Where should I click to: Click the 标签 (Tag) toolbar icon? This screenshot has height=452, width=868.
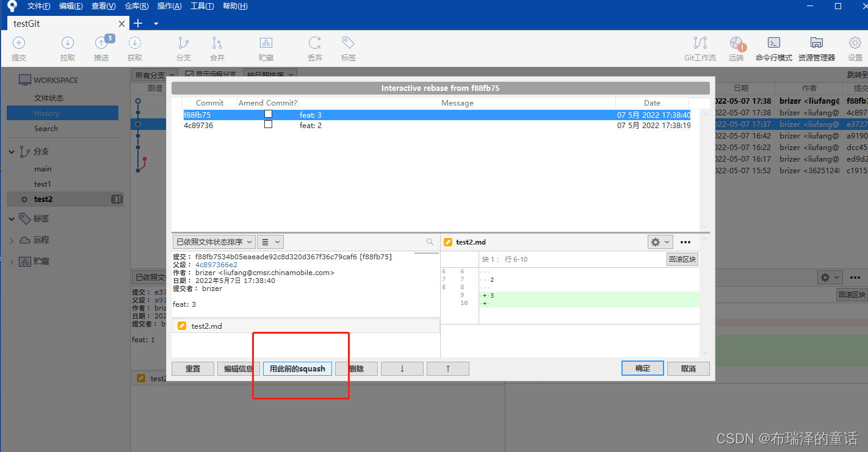(x=349, y=49)
